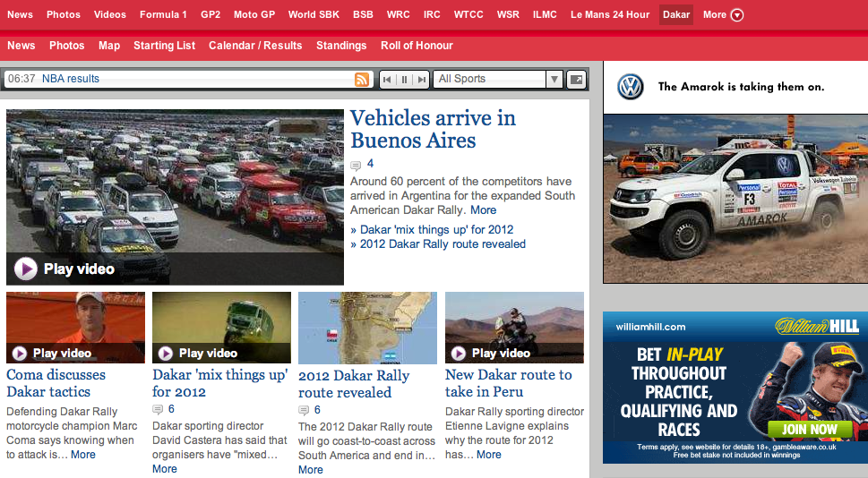Open the RSS feed icon in ticker

[362, 79]
